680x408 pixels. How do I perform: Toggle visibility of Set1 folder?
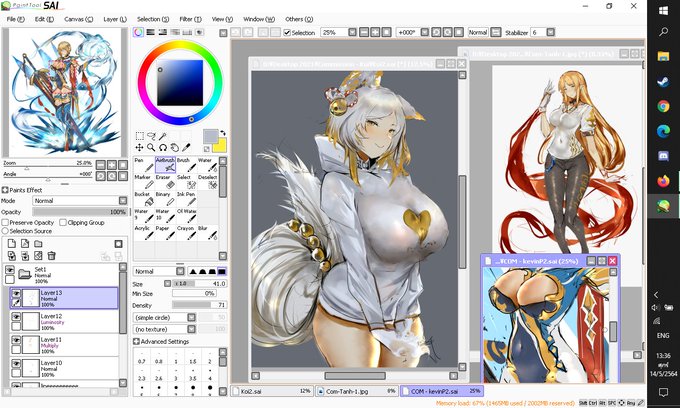click(10, 270)
